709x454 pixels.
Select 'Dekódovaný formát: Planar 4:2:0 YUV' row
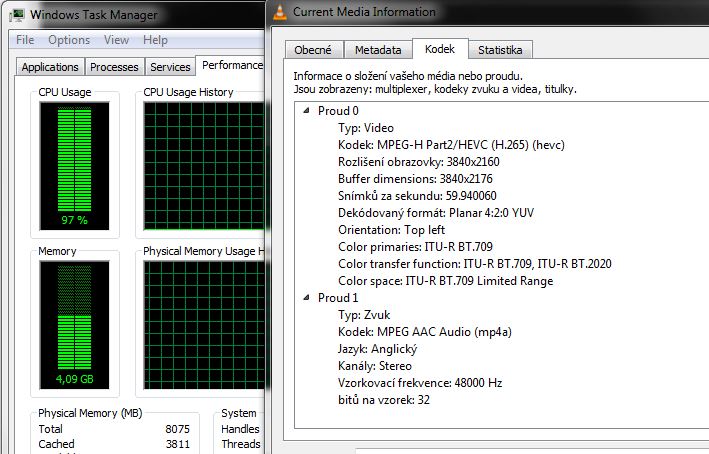click(x=436, y=213)
